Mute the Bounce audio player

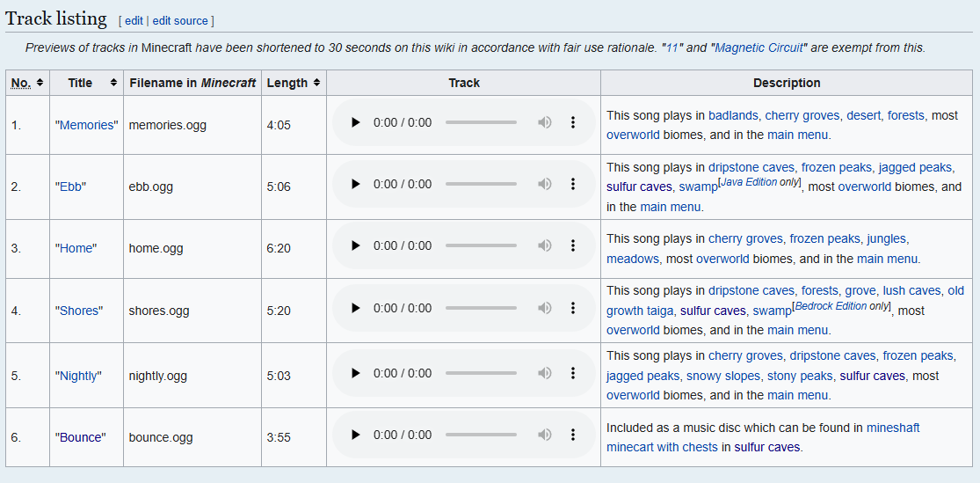click(x=545, y=435)
